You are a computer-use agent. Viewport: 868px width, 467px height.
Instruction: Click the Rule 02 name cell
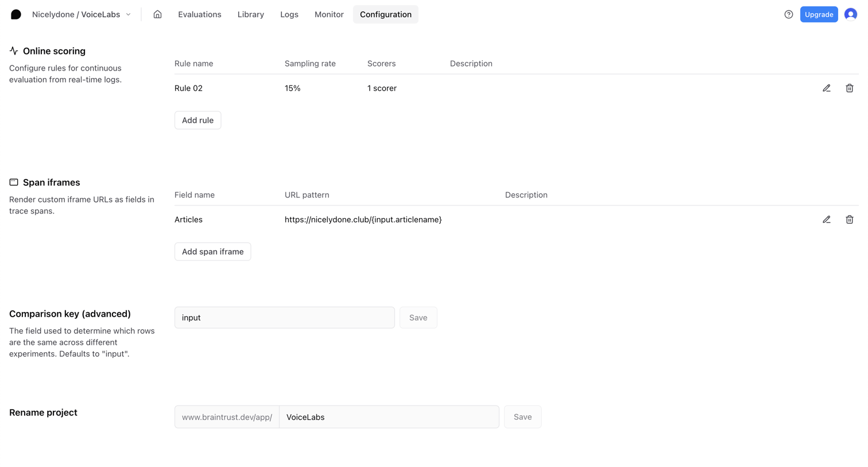188,88
